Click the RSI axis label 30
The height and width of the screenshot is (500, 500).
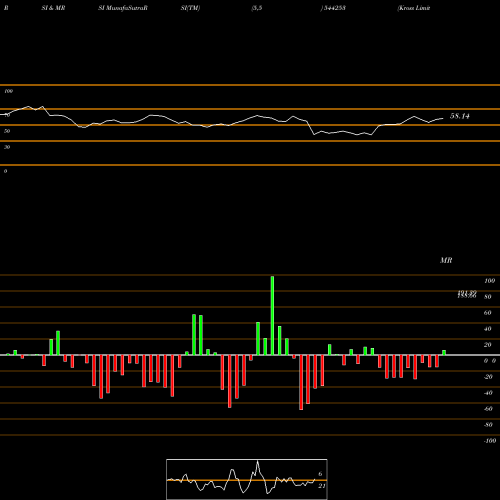pos(7,147)
